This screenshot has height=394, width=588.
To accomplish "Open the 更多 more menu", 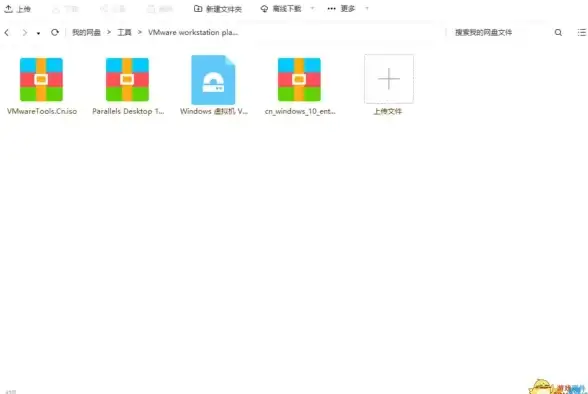I will click(341, 8).
